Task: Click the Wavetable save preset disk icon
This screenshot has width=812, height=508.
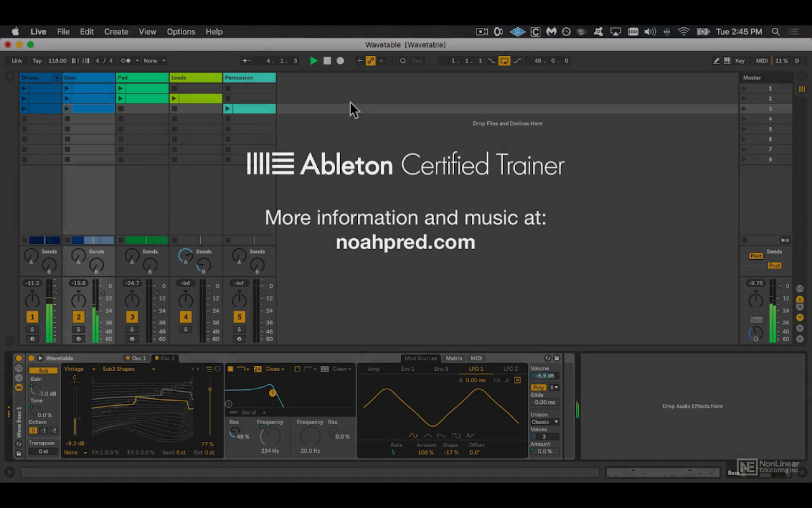Action: pos(557,358)
